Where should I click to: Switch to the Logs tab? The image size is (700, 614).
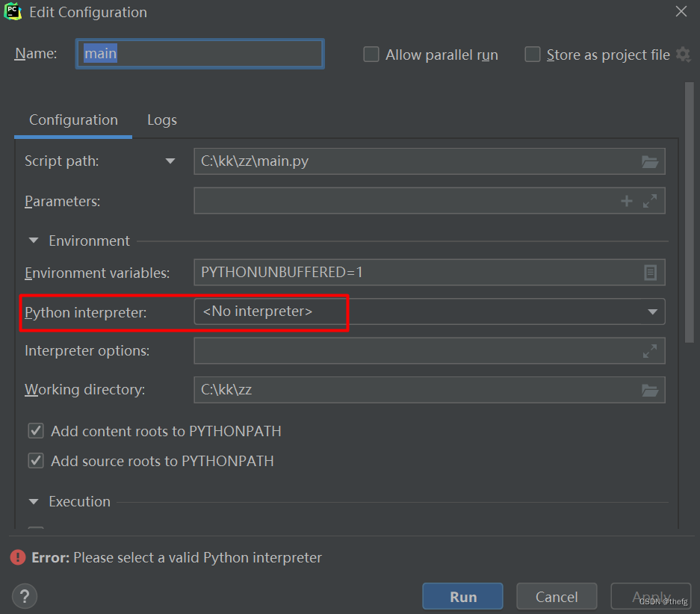pos(162,120)
